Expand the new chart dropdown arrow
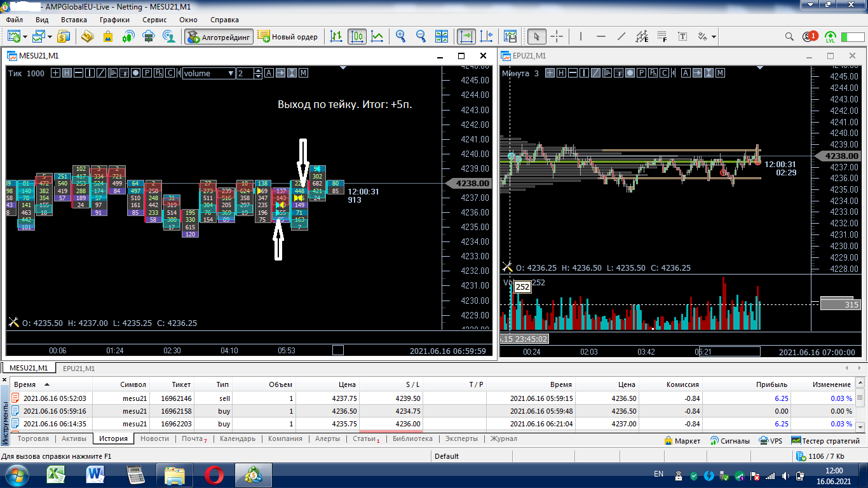This screenshot has height=488, width=868. point(25,37)
